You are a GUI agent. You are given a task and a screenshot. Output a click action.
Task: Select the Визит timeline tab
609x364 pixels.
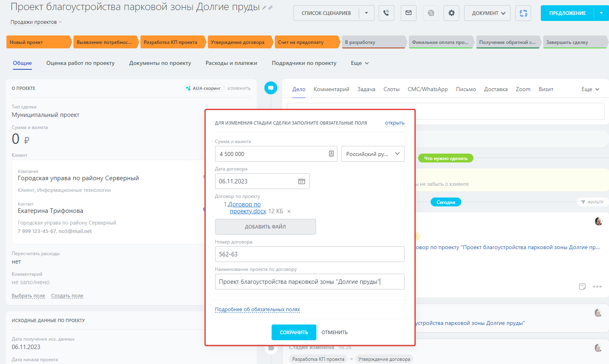546,89
